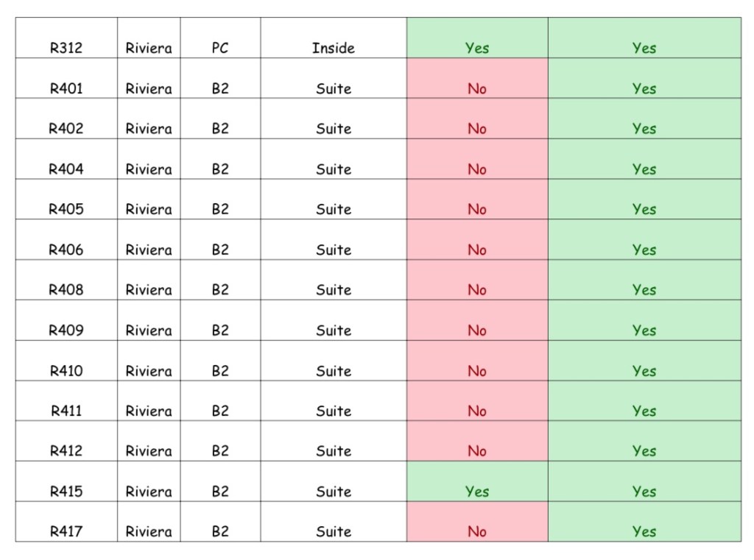Select the Suite cell in the R411 row
The image size is (754, 560).
[x=333, y=411]
